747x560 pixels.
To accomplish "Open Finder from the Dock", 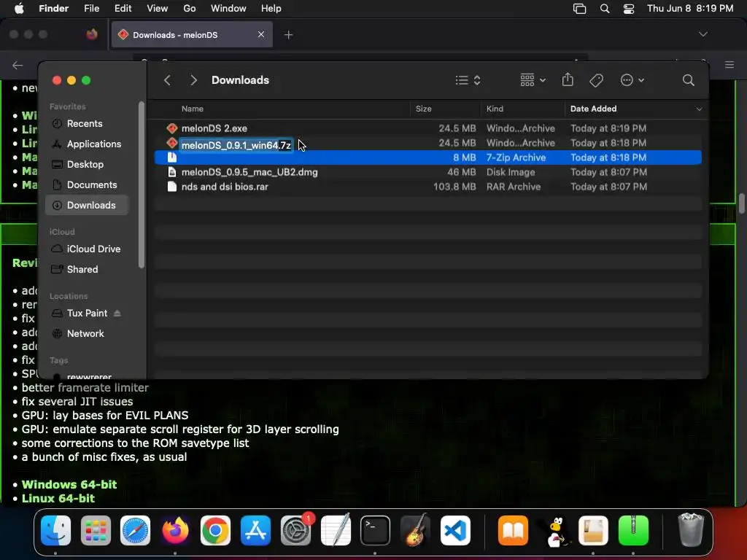I will (x=55, y=530).
